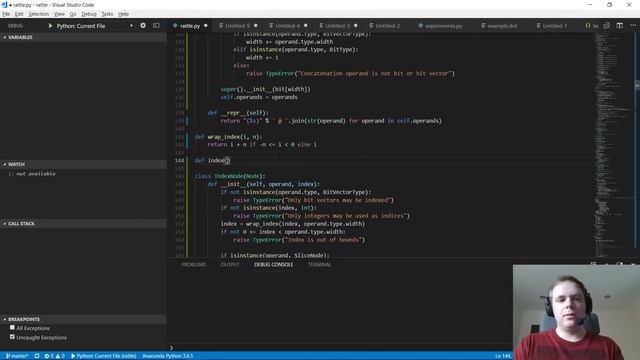Click the debug console input prompt
The width and height of the screenshot is (640, 360).
pos(341,348)
